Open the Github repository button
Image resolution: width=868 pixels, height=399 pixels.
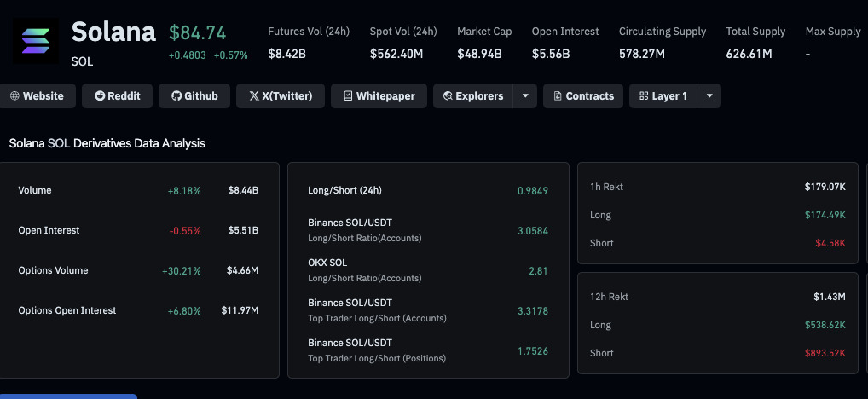click(x=194, y=95)
